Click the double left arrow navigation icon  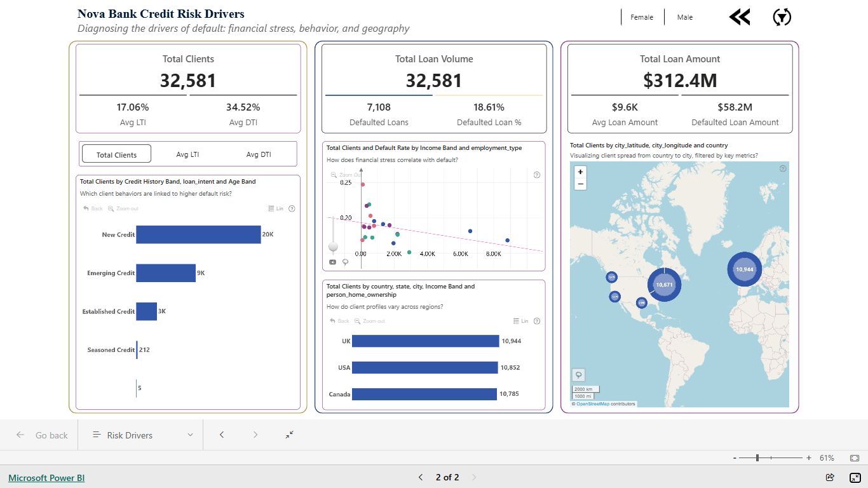(740, 17)
